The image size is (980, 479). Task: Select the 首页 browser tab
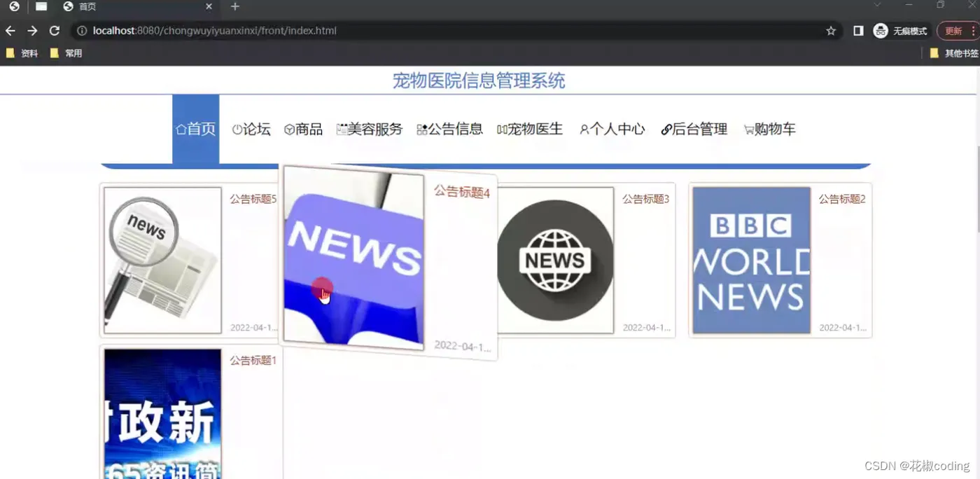click(x=136, y=6)
